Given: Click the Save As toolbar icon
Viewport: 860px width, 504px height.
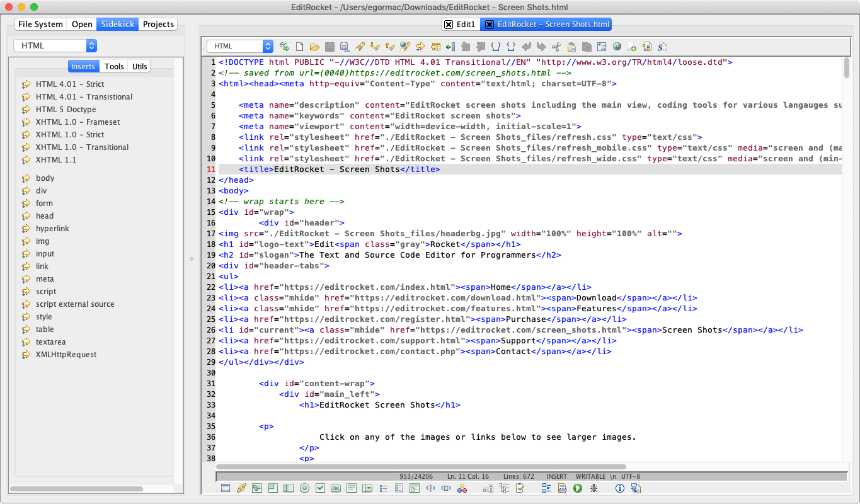Looking at the screenshot, I should pos(344,47).
